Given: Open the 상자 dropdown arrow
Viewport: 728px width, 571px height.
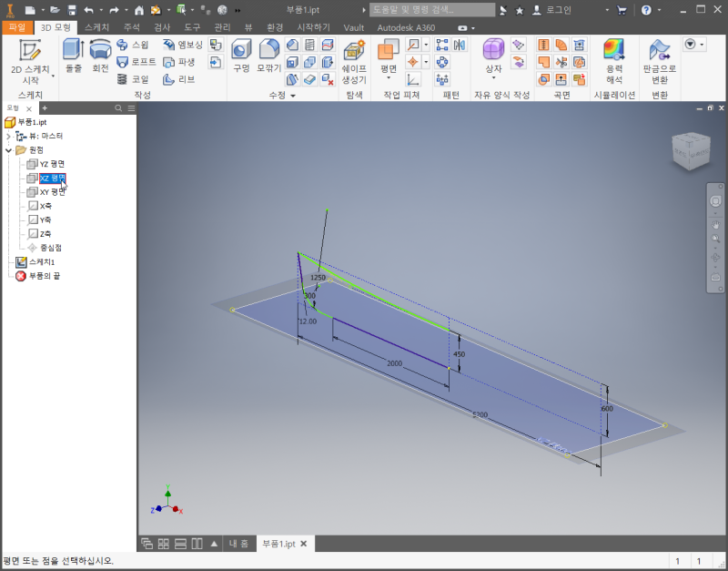Looking at the screenshot, I should tap(493, 78).
